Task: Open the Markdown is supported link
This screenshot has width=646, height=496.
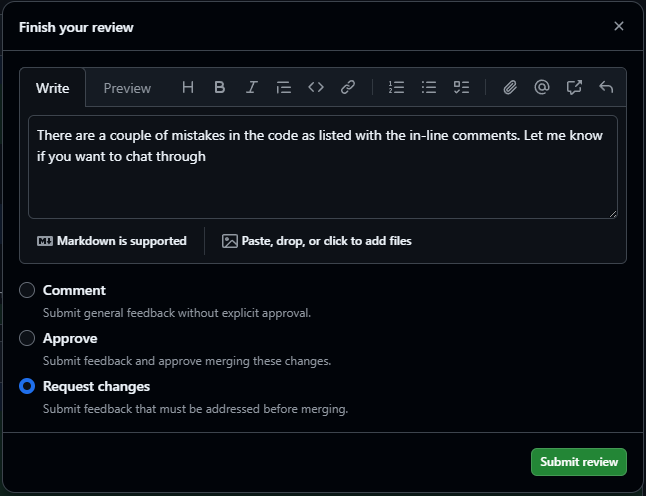Action: coord(112,241)
